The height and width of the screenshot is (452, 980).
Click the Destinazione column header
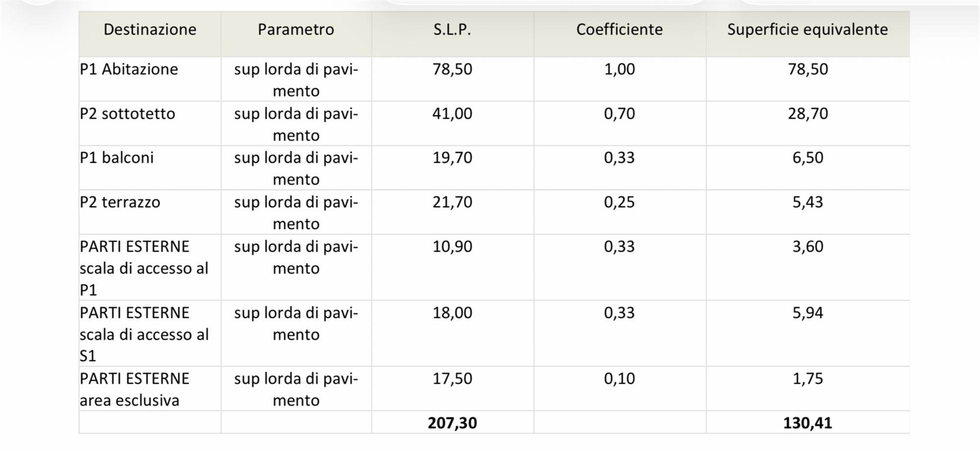(150, 29)
